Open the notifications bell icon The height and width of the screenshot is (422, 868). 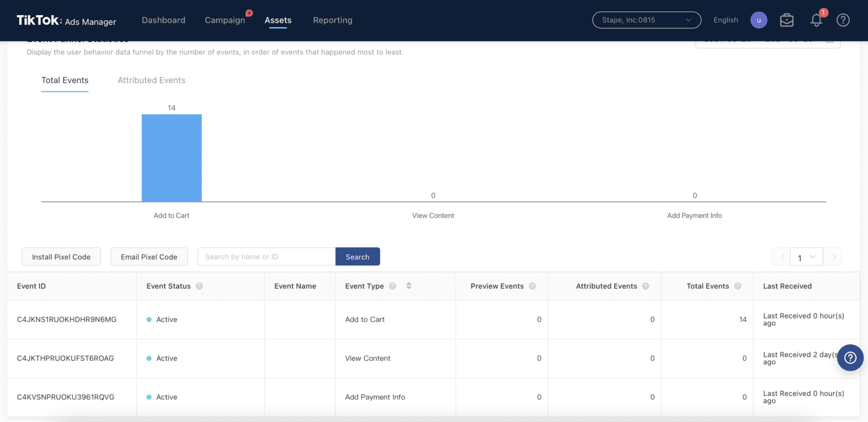point(816,20)
